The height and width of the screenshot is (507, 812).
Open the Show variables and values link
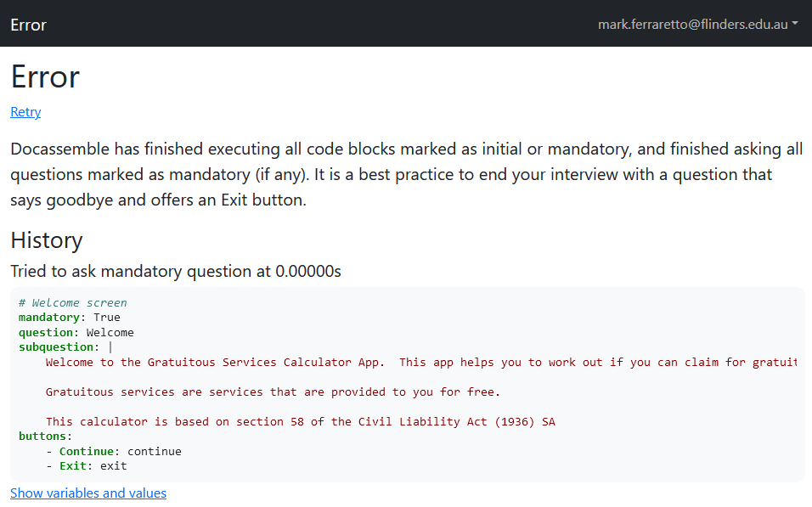[x=88, y=493]
